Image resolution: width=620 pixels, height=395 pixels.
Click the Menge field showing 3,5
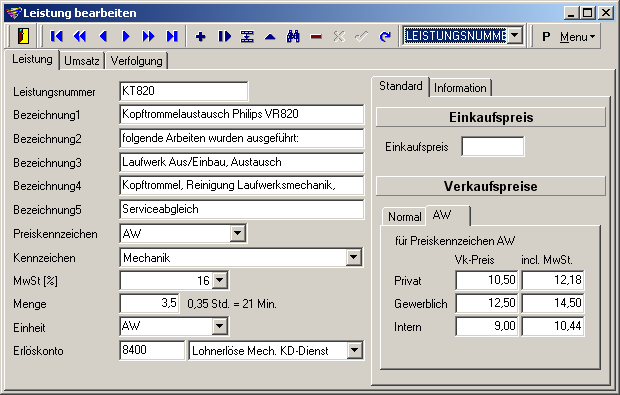tap(149, 303)
